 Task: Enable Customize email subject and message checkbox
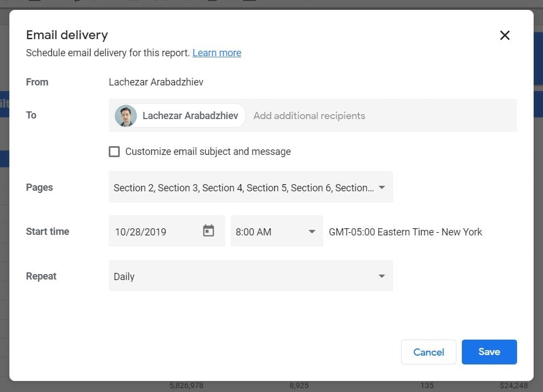pos(114,152)
